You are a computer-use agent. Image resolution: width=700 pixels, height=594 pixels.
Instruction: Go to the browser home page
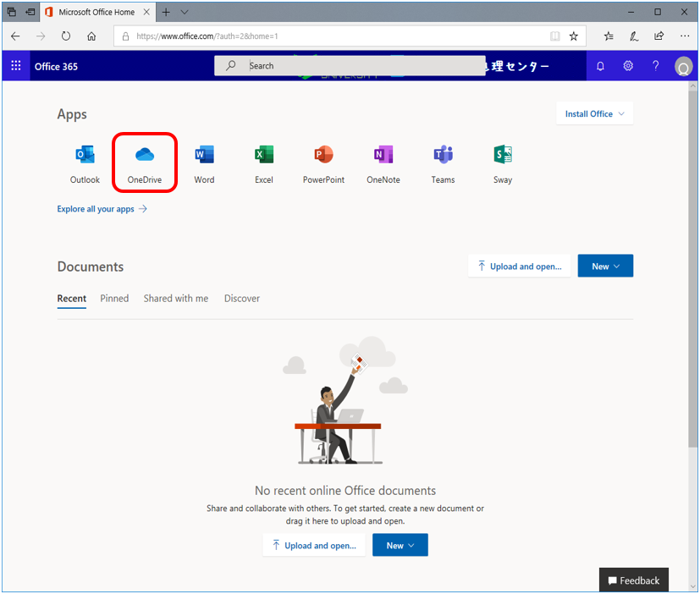[91, 36]
